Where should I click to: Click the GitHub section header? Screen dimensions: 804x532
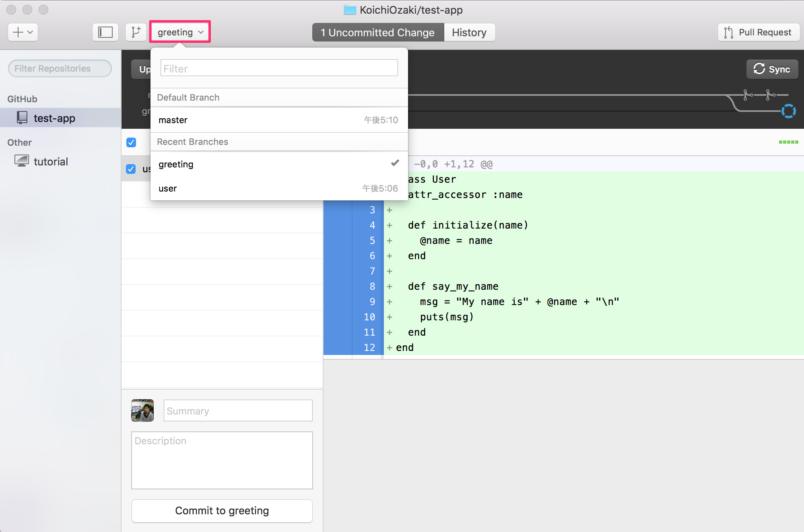22,99
